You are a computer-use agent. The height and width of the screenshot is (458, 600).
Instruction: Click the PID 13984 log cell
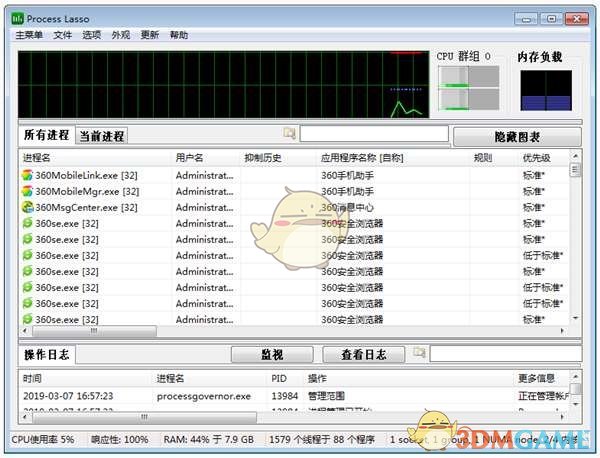(x=284, y=396)
